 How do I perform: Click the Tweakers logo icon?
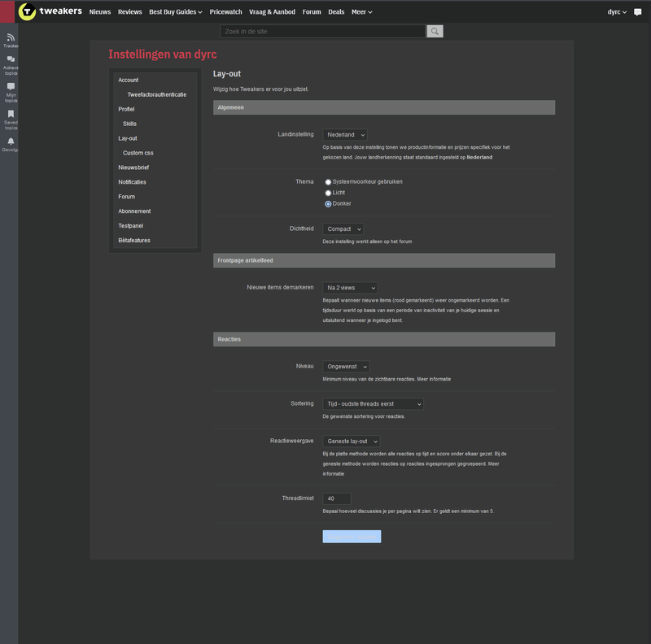coord(28,11)
